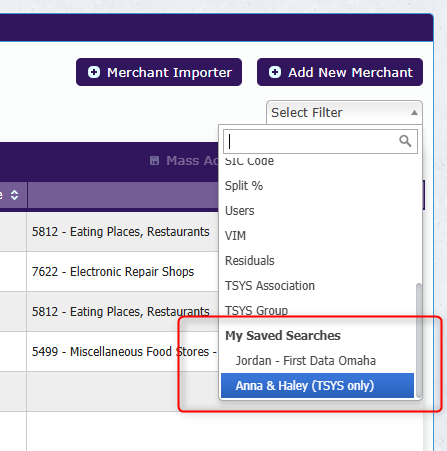
Task: Click the plus icon on Add New Merchant
Action: 275,72
